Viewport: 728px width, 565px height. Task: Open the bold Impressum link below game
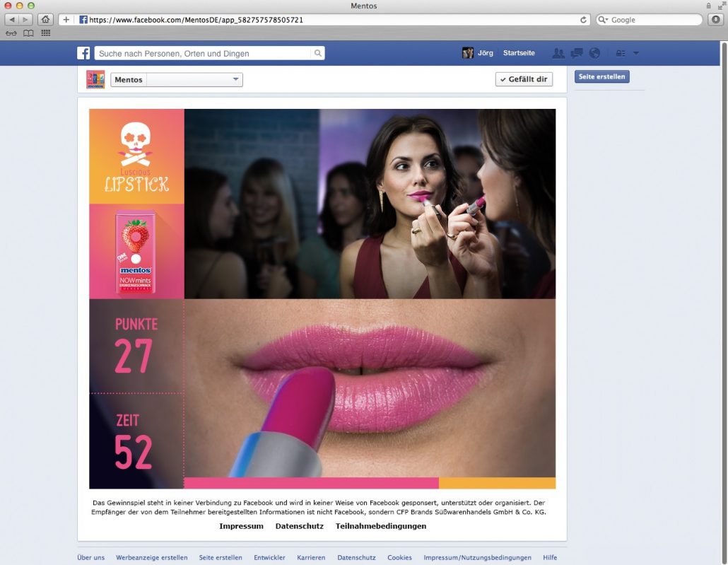pyautogui.click(x=241, y=526)
